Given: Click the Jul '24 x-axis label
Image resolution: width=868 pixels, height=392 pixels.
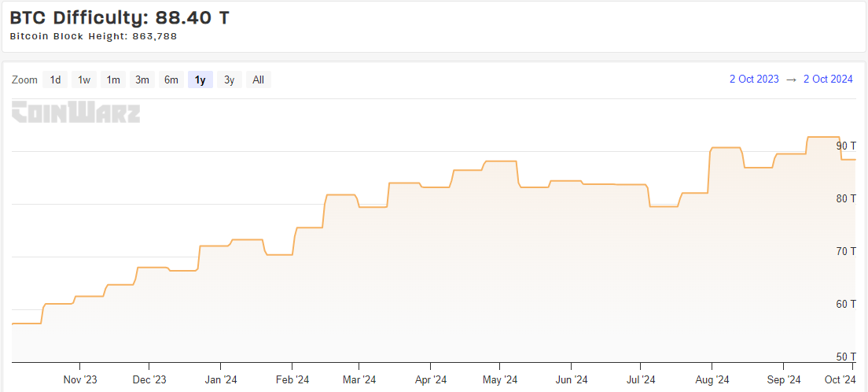Looking at the screenshot, I should coord(641,380).
